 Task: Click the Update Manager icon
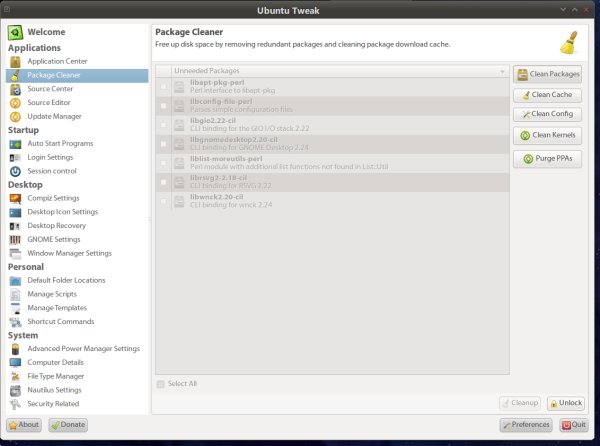pyautogui.click(x=15, y=117)
